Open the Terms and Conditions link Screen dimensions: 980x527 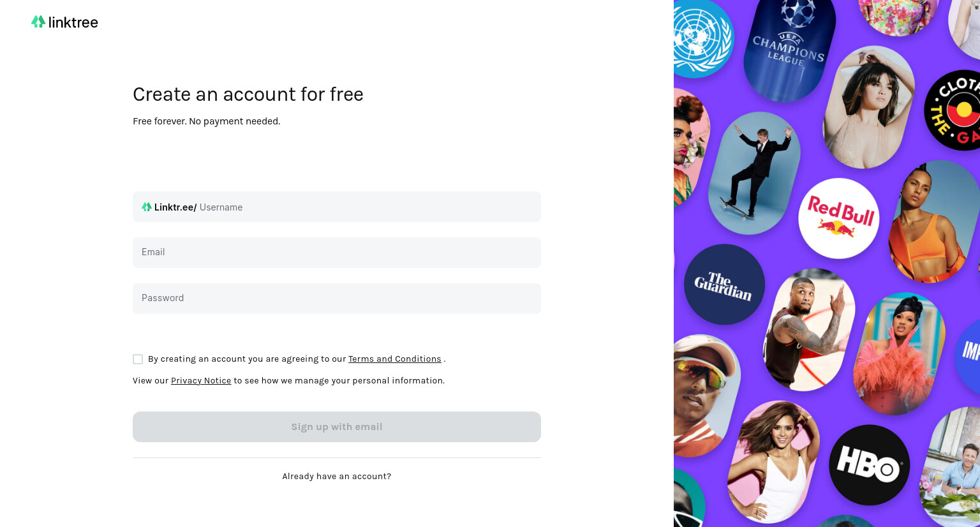pos(395,359)
